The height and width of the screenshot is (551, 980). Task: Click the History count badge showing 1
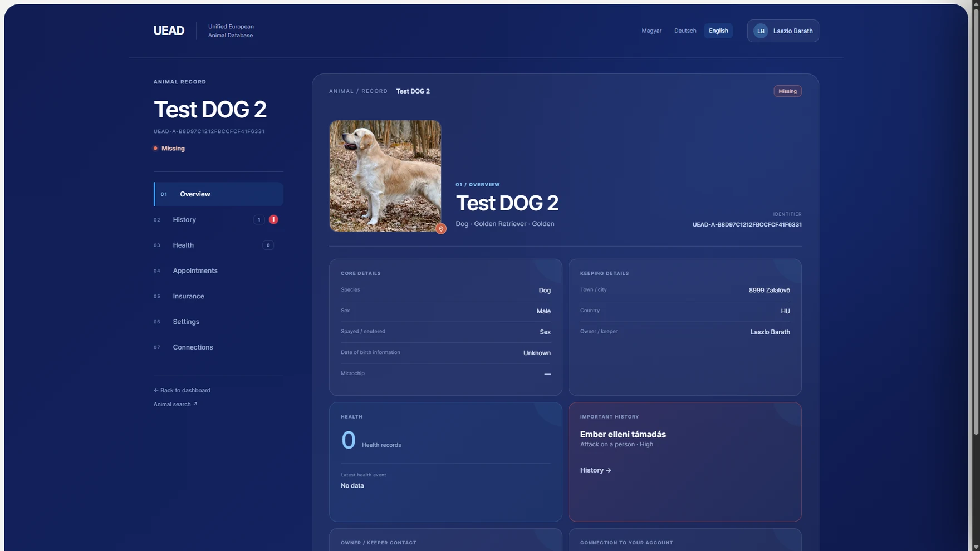259,220
